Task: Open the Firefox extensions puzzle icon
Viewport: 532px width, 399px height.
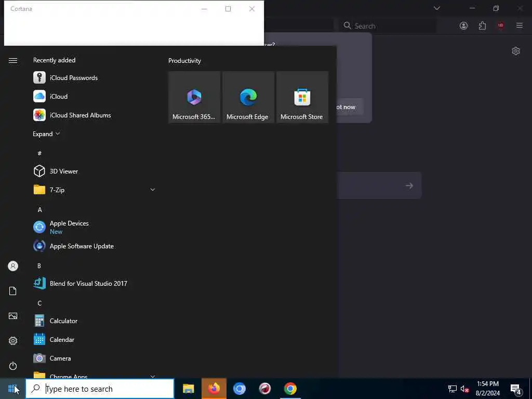Action: [x=482, y=25]
